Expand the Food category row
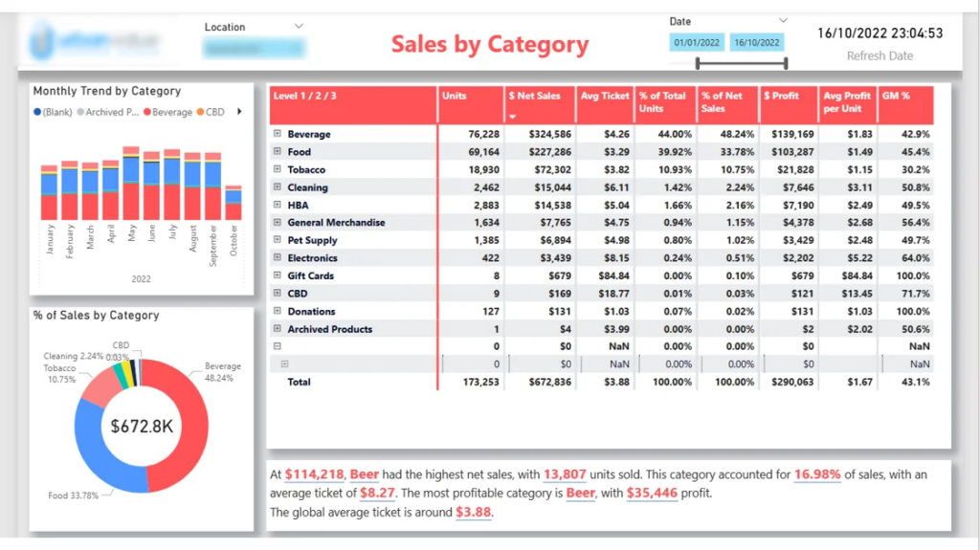980x550 pixels. pyautogui.click(x=277, y=151)
